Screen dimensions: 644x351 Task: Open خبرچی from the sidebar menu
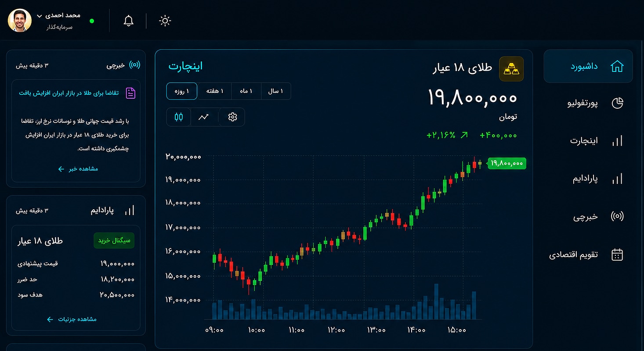pos(586,217)
